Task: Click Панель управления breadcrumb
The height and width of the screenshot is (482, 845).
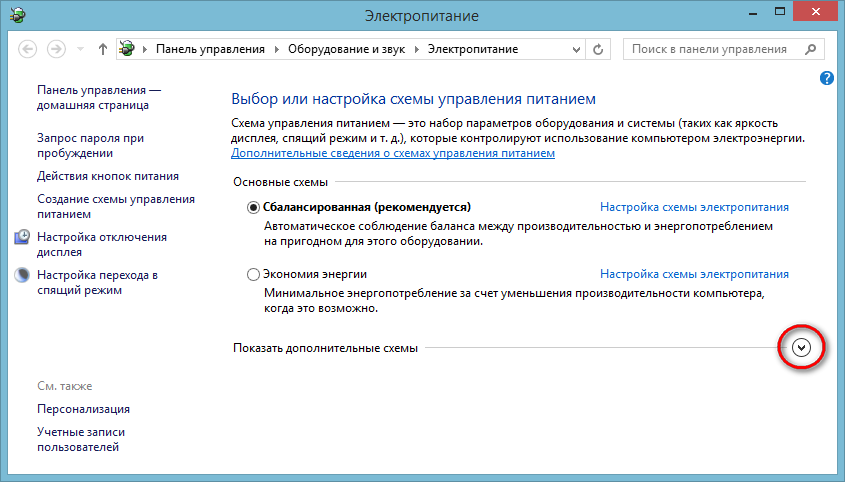Action: click(210, 49)
